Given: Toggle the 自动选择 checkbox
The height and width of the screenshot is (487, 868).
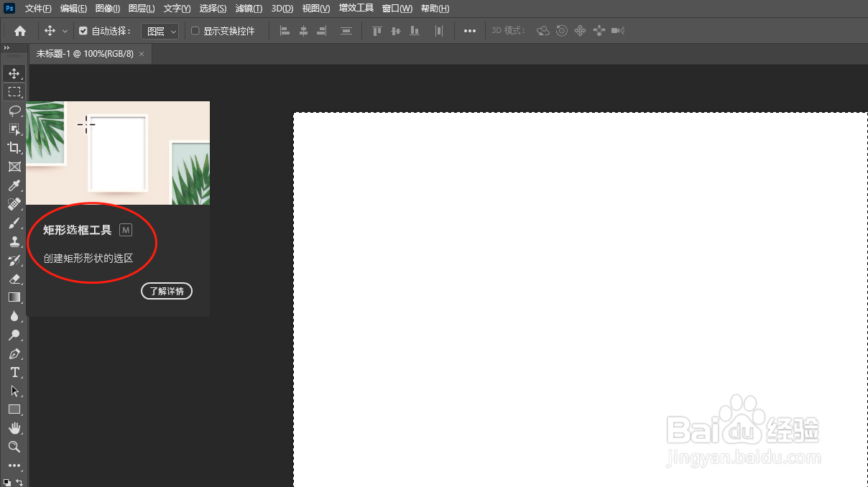Looking at the screenshot, I should point(83,31).
